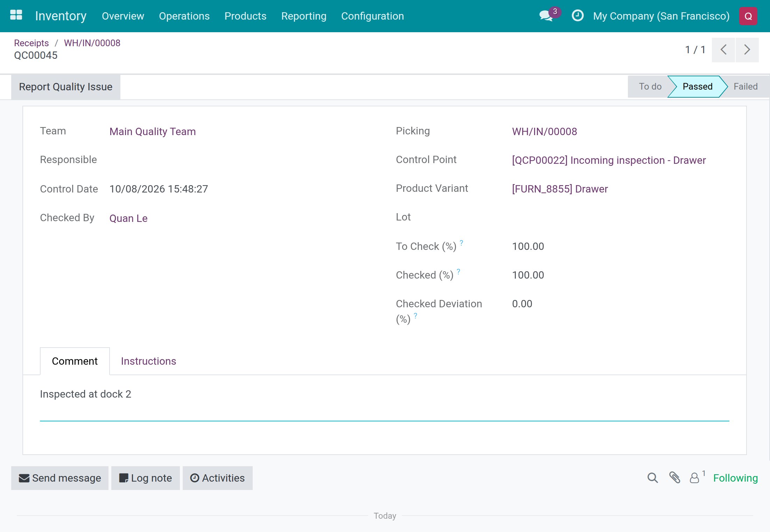Click Send message button
The image size is (770, 532).
(60, 478)
